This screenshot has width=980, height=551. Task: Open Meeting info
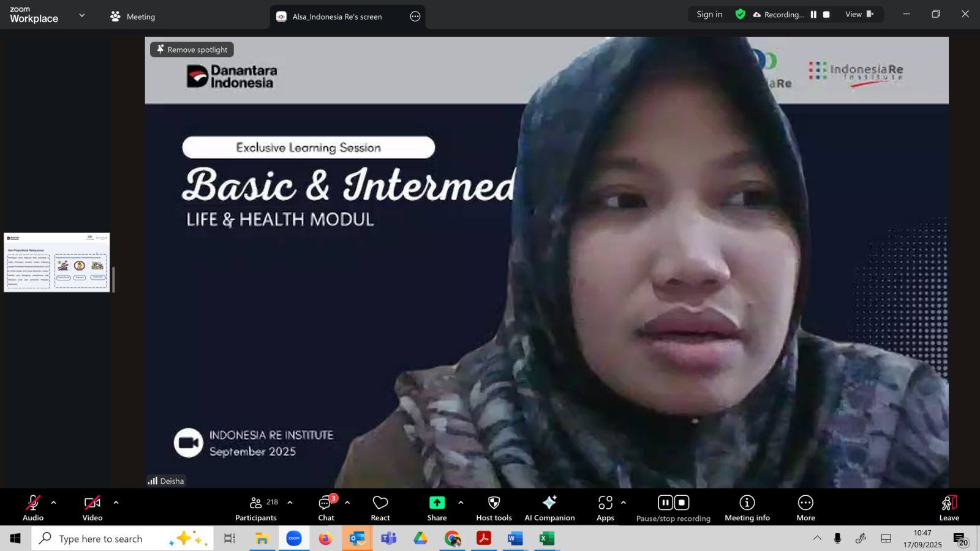pos(747,508)
